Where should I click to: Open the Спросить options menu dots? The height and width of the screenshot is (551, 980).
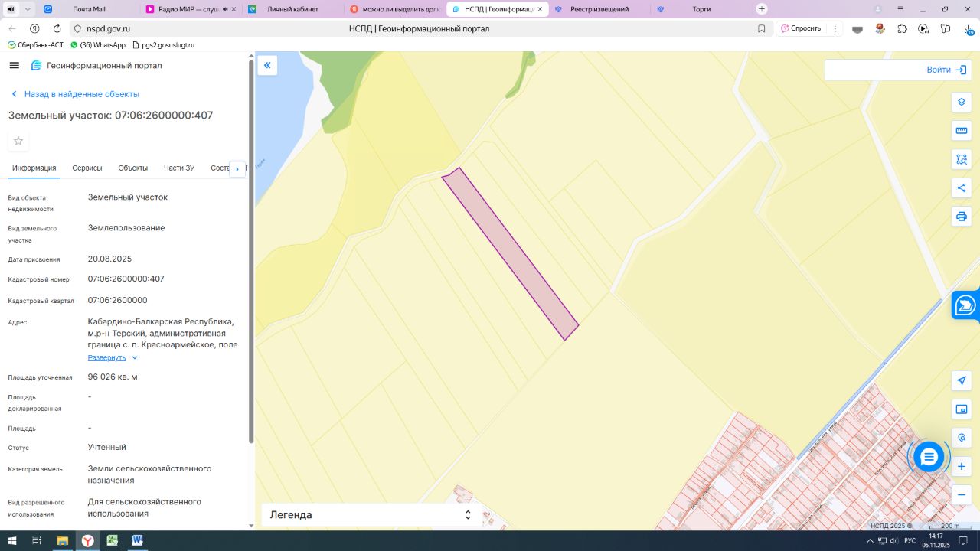pos(835,28)
